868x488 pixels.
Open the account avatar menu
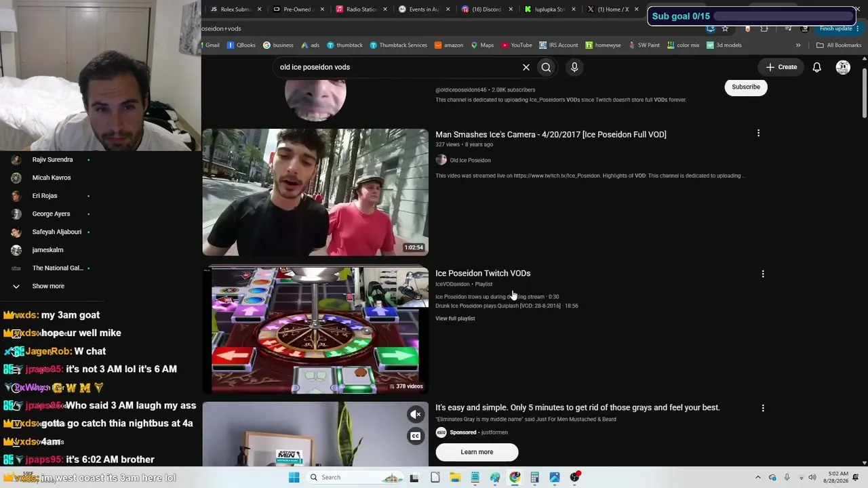click(843, 67)
